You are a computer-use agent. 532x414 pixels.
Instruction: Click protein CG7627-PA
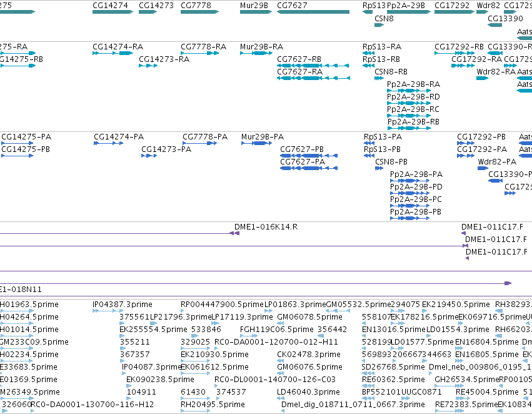point(303,162)
